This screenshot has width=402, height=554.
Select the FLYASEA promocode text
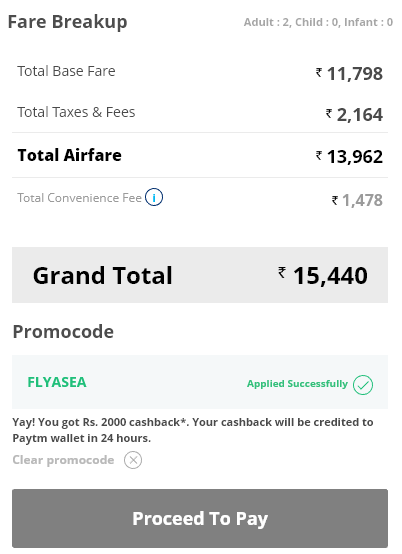(57, 382)
